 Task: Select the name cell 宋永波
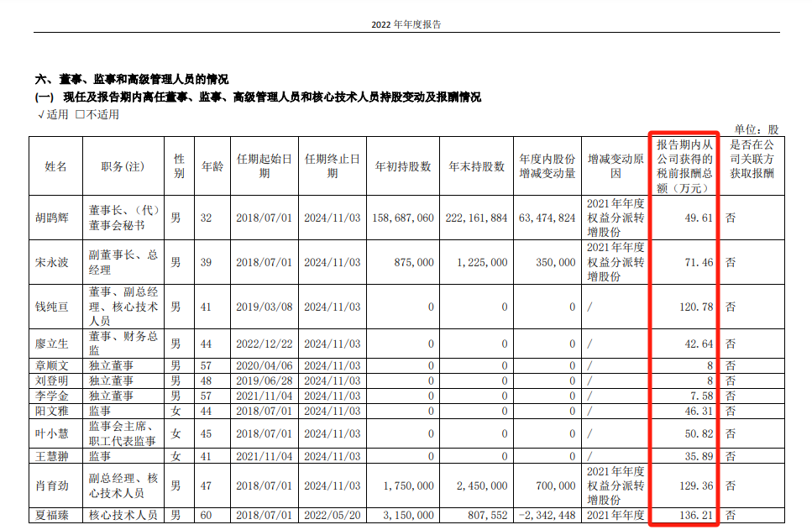point(55,262)
